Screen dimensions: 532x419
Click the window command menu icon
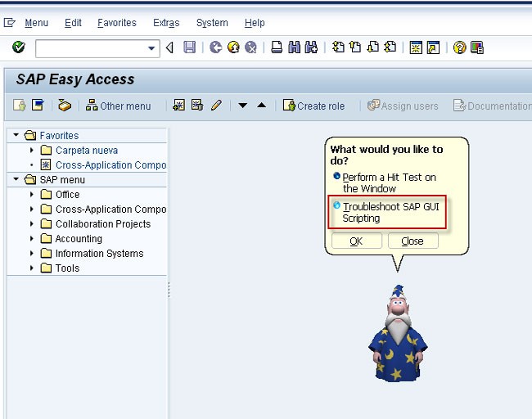(10, 23)
